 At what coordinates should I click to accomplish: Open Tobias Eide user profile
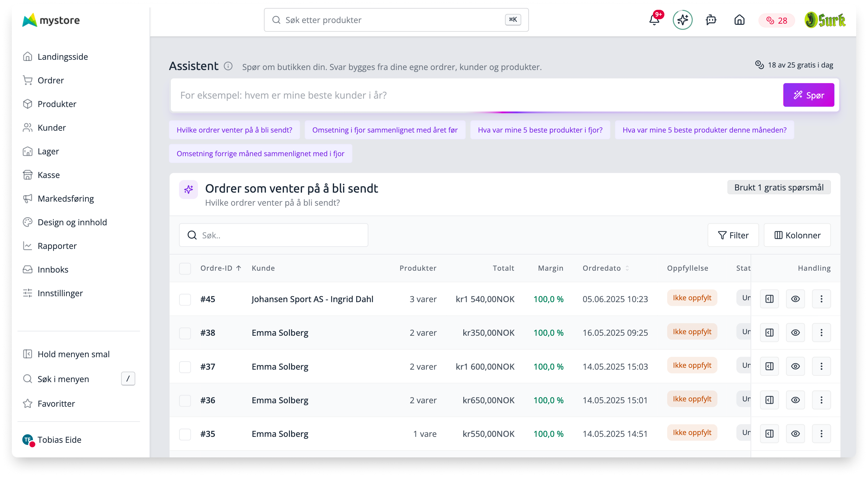(52, 440)
